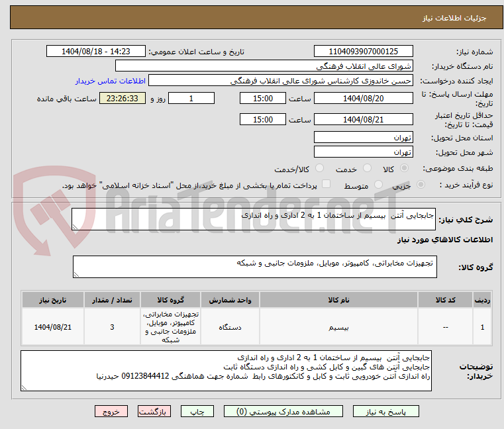
Task: Click the خروج exit button
Action: tap(111, 411)
